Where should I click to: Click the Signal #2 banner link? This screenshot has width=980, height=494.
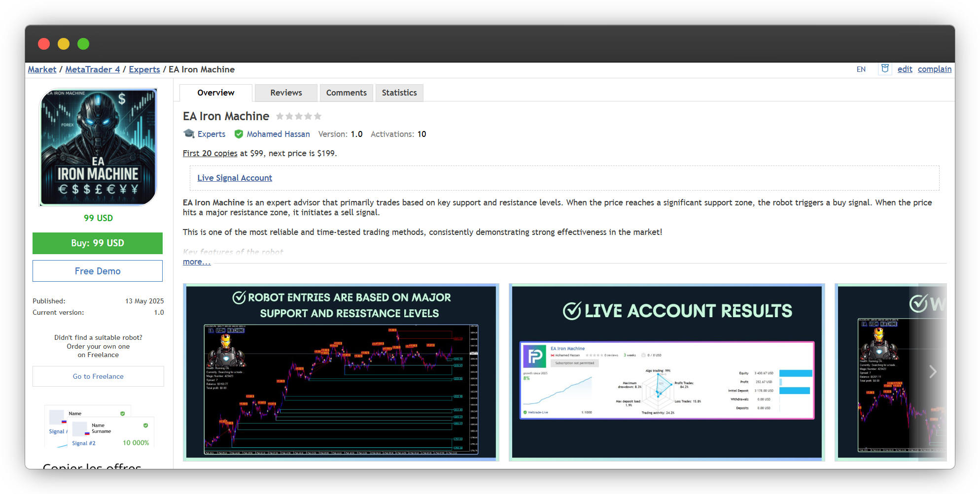point(84,443)
